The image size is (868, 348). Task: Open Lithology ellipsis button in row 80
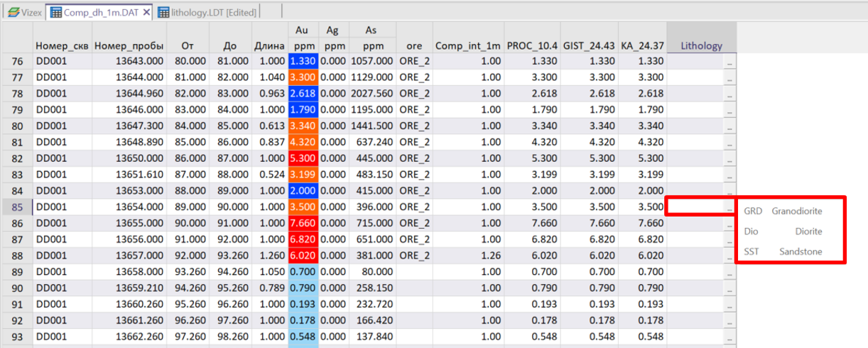[729, 126]
